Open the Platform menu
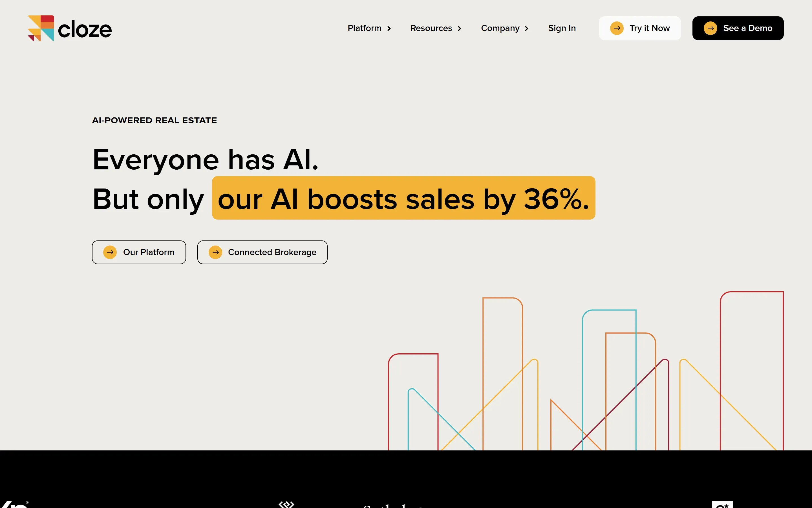 (x=364, y=28)
